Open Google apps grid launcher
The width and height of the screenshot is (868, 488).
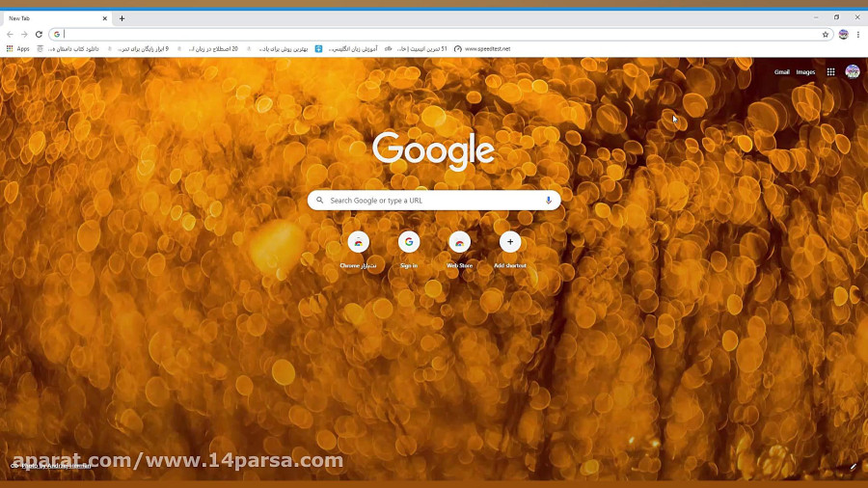click(x=830, y=72)
